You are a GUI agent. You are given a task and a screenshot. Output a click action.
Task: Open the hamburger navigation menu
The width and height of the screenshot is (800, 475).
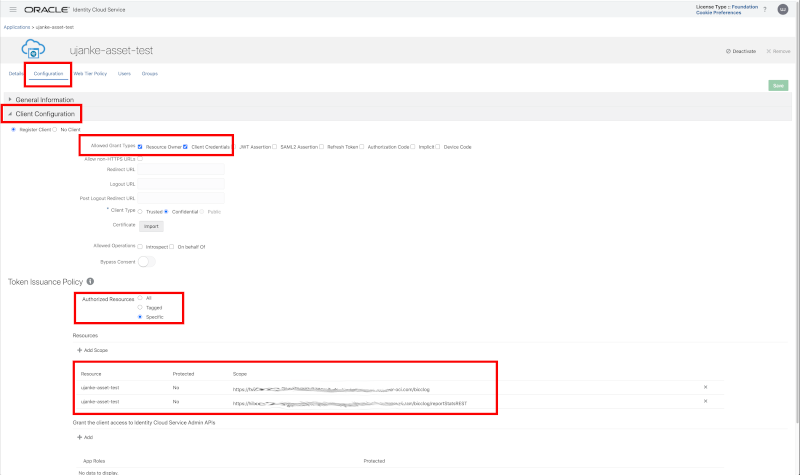[13, 10]
